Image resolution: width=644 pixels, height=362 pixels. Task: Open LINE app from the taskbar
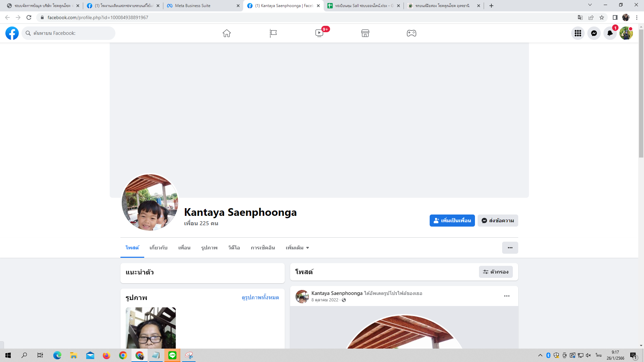[172, 355]
